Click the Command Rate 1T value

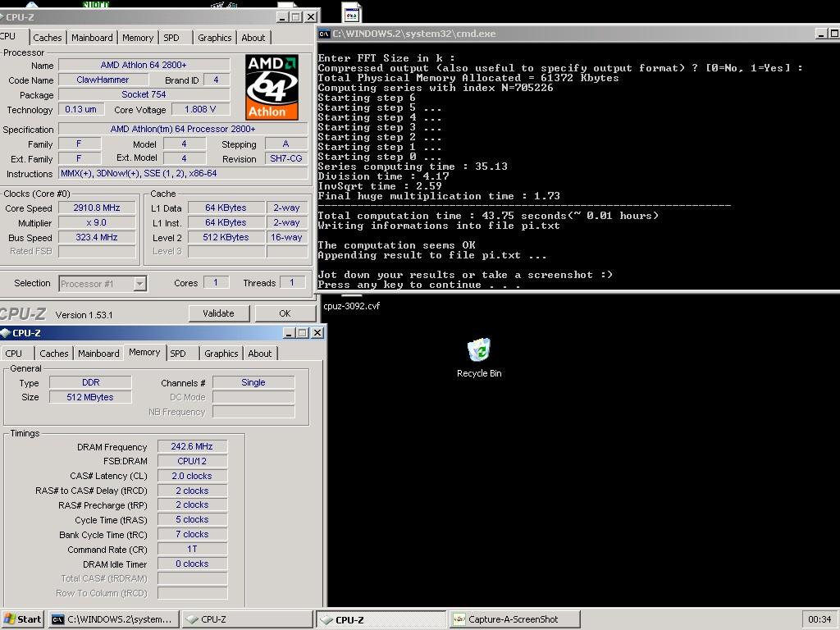pyautogui.click(x=192, y=549)
